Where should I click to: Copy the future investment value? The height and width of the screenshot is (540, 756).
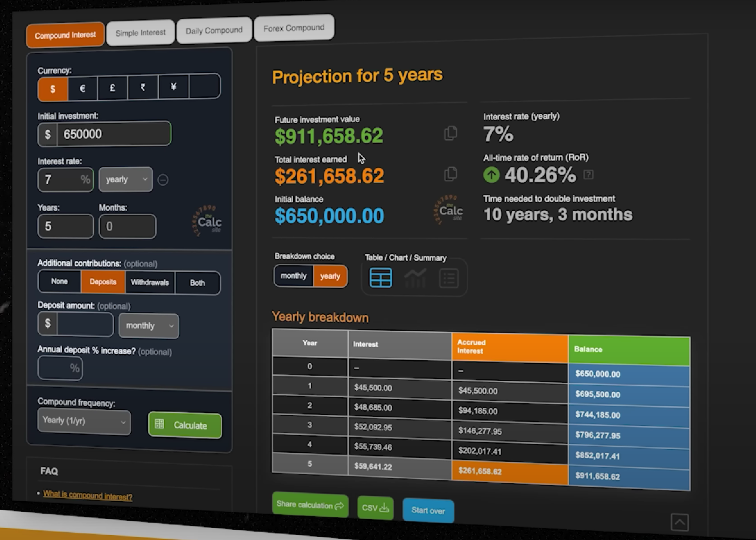(451, 133)
